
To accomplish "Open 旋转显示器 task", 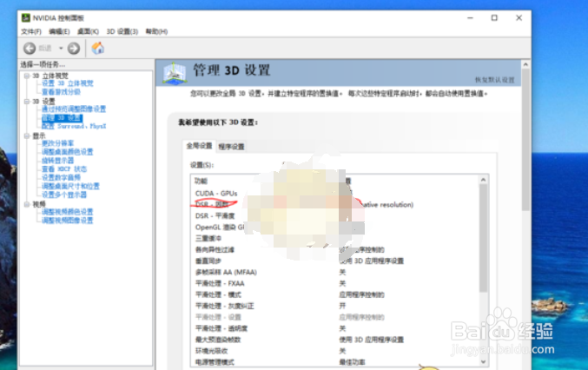I will point(57,161).
